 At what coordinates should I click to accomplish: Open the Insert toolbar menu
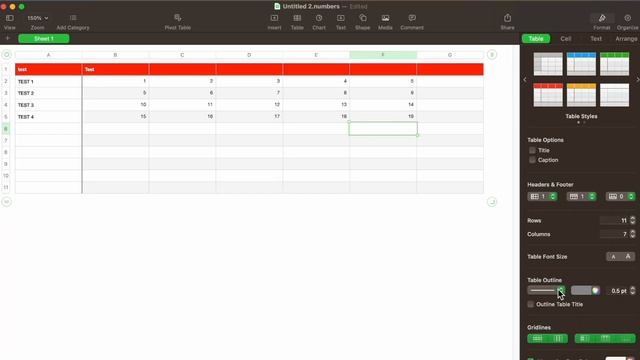(x=274, y=18)
